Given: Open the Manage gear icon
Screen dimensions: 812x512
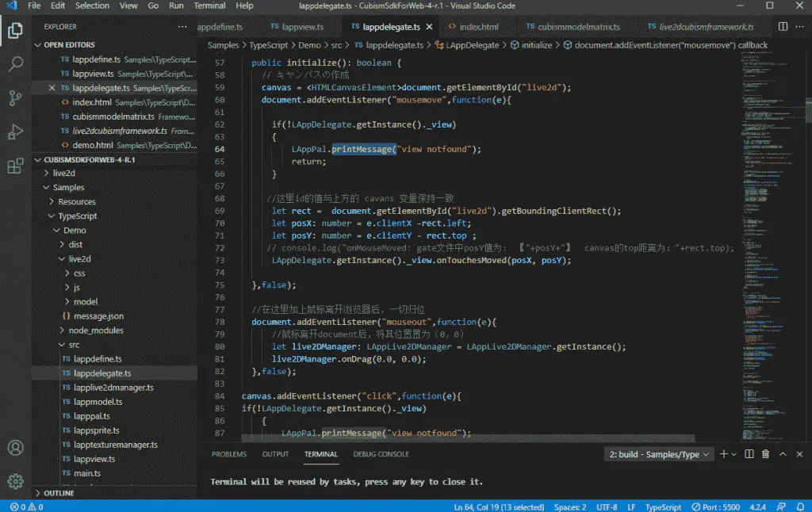Looking at the screenshot, I should pyautogui.click(x=15, y=481).
